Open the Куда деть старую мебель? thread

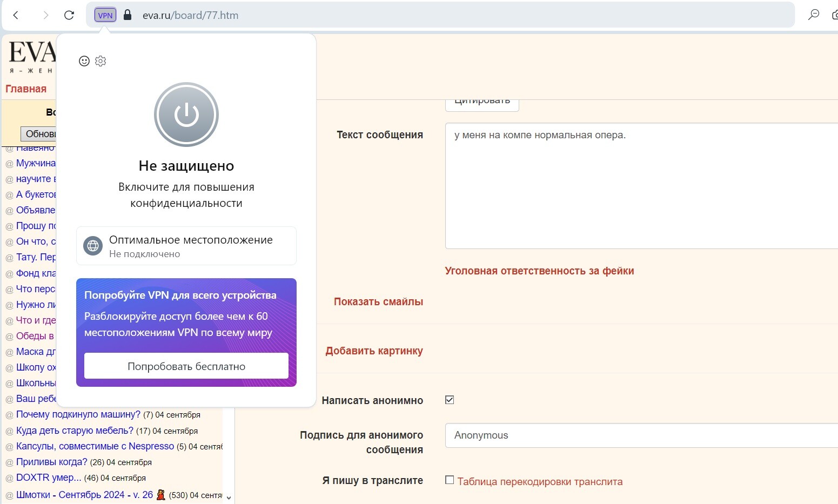(x=75, y=431)
